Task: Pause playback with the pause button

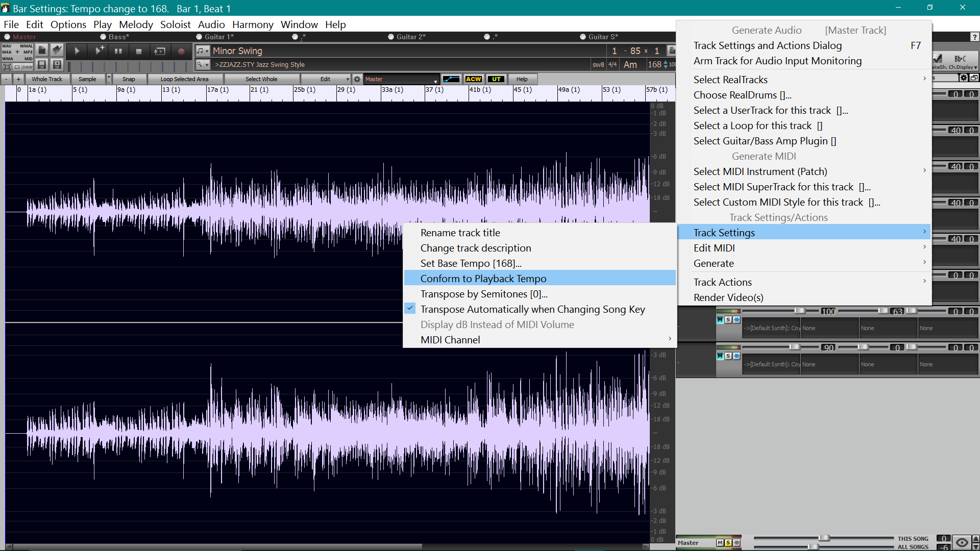Action: click(118, 51)
